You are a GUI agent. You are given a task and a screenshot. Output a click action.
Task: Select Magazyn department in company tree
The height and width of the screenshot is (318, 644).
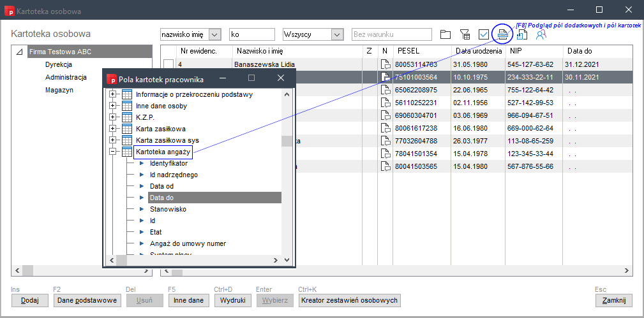[59, 90]
